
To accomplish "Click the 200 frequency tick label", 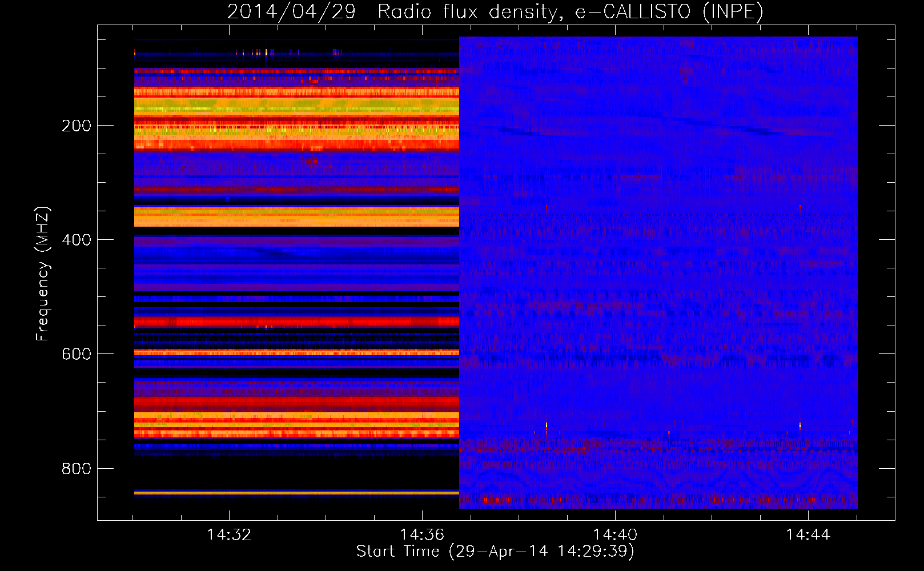I will 77,126.
